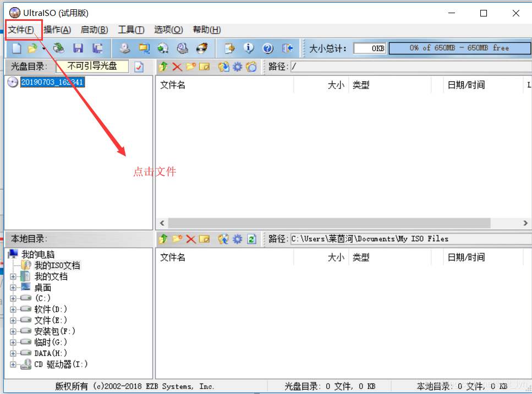Expand the 安装包(F:) drive node
This screenshot has width=532, height=394.
(x=13, y=331)
